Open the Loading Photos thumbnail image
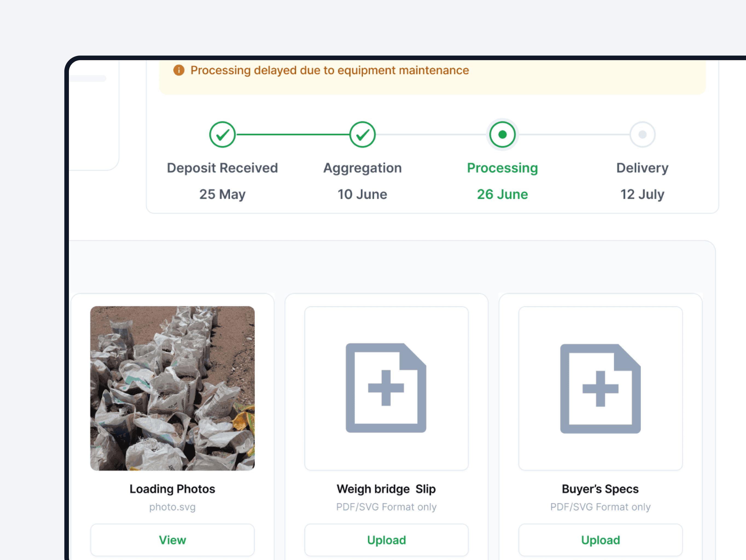 (172, 388)
